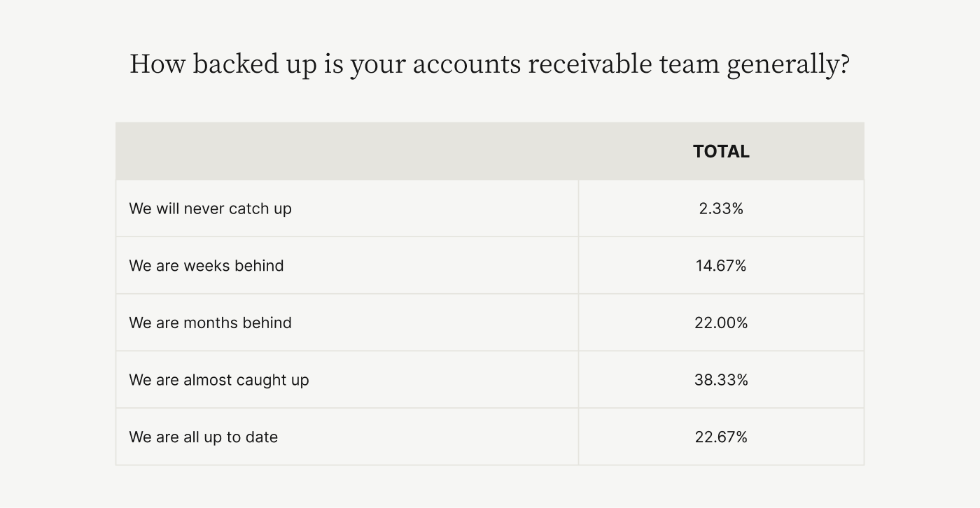Click the survey question heading text
This screenshot has width=980, height=508.
click(489, 64)
